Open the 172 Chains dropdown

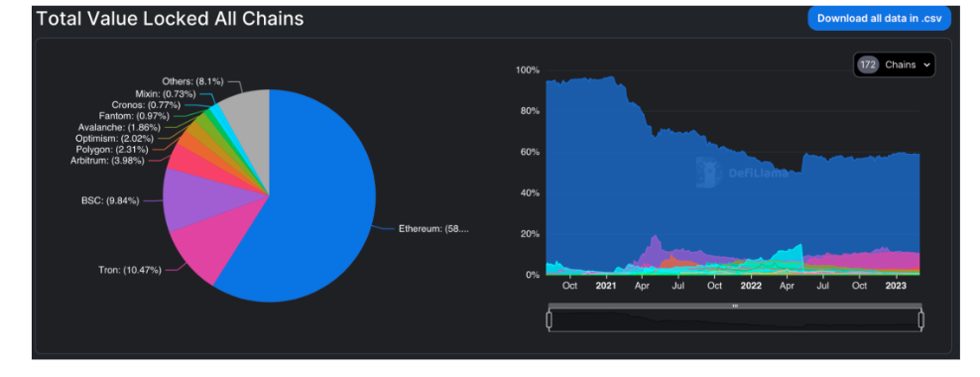(894, 64)
